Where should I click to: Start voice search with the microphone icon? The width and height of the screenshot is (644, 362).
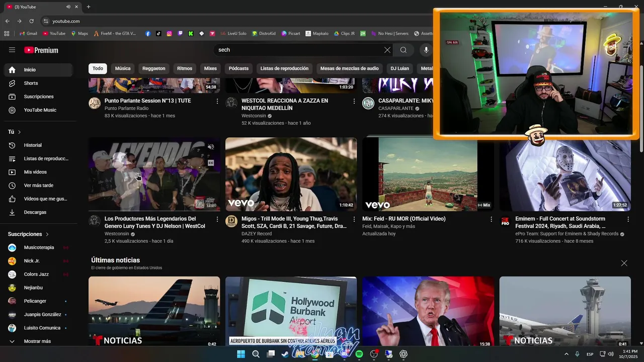426,50
